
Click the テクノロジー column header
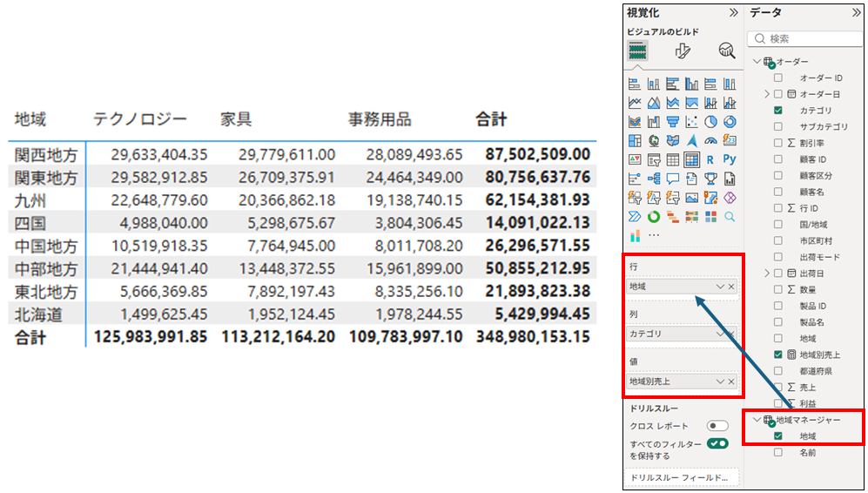[x=140, y=119]
